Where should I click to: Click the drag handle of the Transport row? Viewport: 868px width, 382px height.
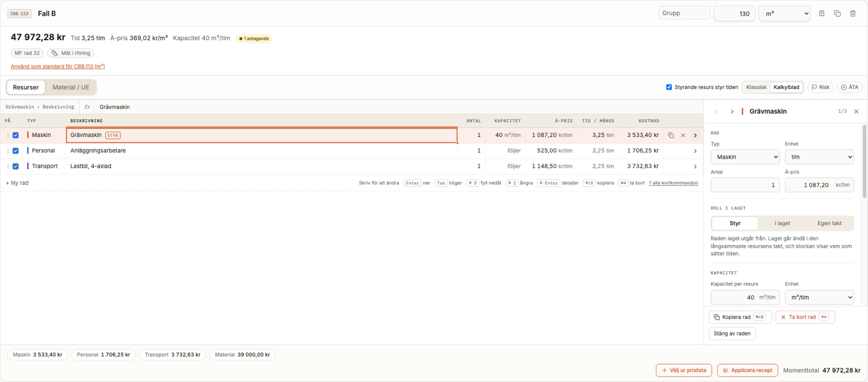click(8, 166)
